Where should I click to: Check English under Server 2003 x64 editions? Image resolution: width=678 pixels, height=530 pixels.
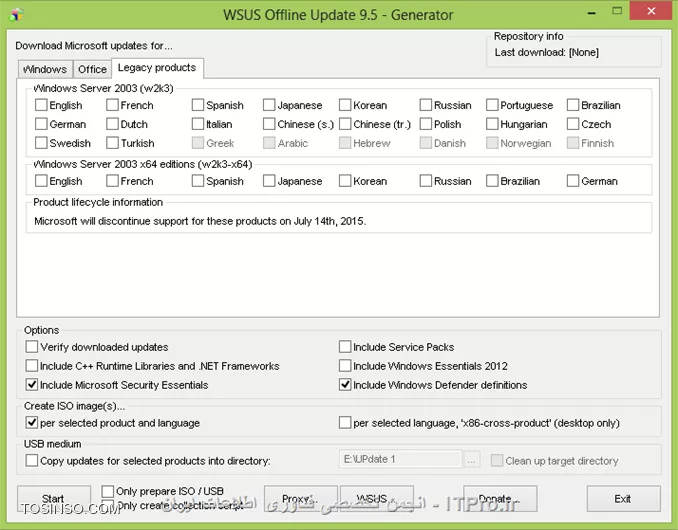tap(41, 181)
